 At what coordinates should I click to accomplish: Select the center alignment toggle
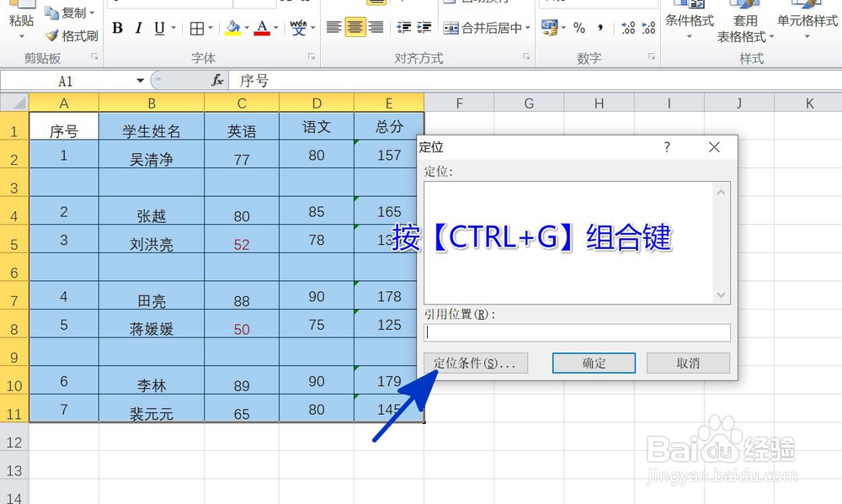(x=354, y=25)
